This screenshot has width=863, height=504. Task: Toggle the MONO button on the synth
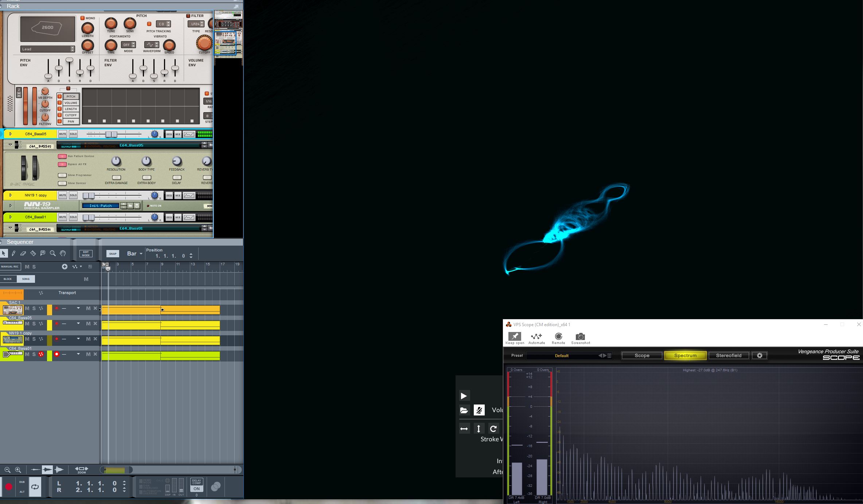coord(82,18)
